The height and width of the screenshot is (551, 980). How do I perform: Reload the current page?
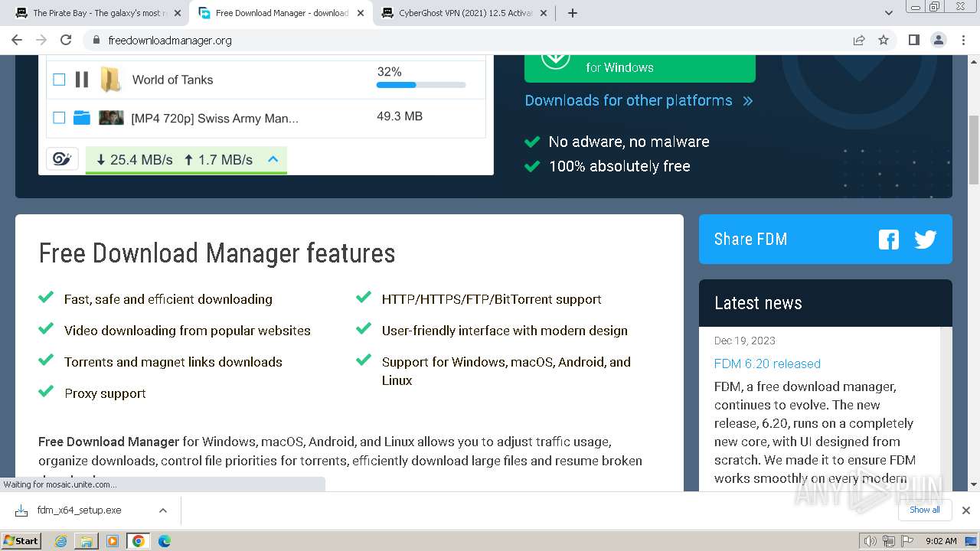coord(66,40)
